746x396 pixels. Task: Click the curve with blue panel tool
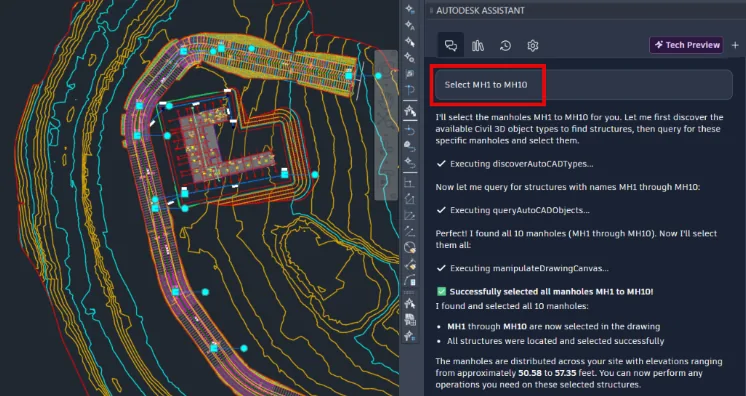tap(410, 280)
